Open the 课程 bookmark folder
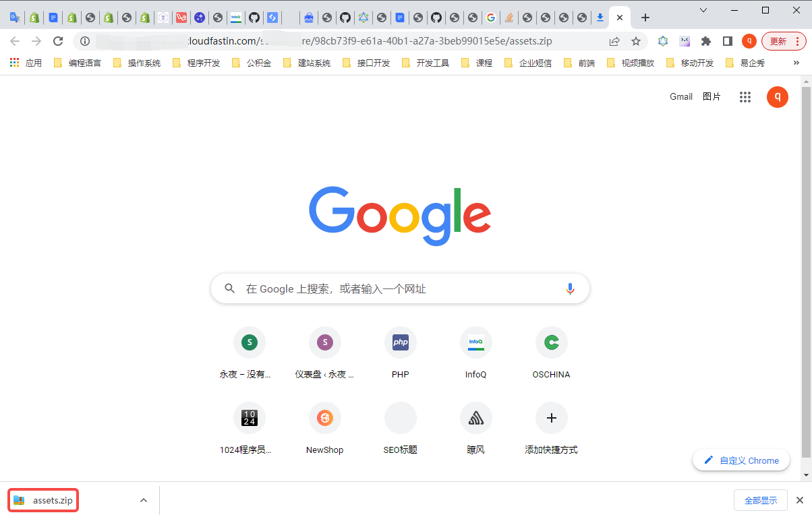 (477, 63)
